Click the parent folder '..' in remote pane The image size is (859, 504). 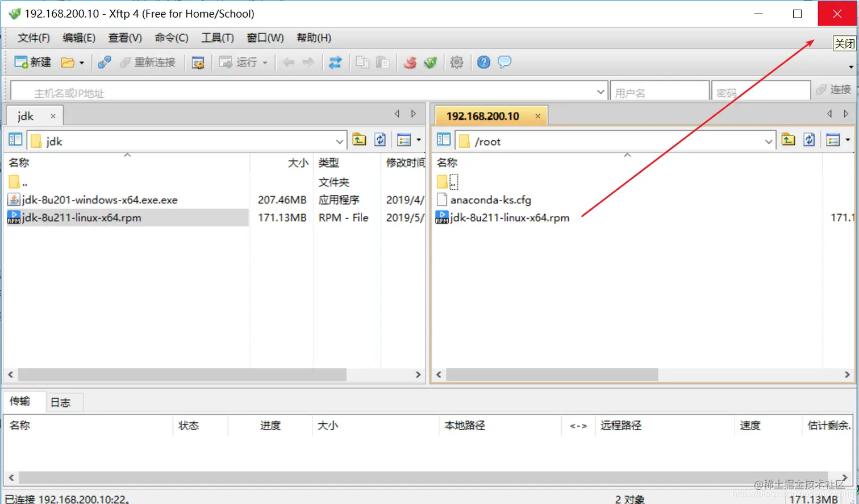(448, 182)
